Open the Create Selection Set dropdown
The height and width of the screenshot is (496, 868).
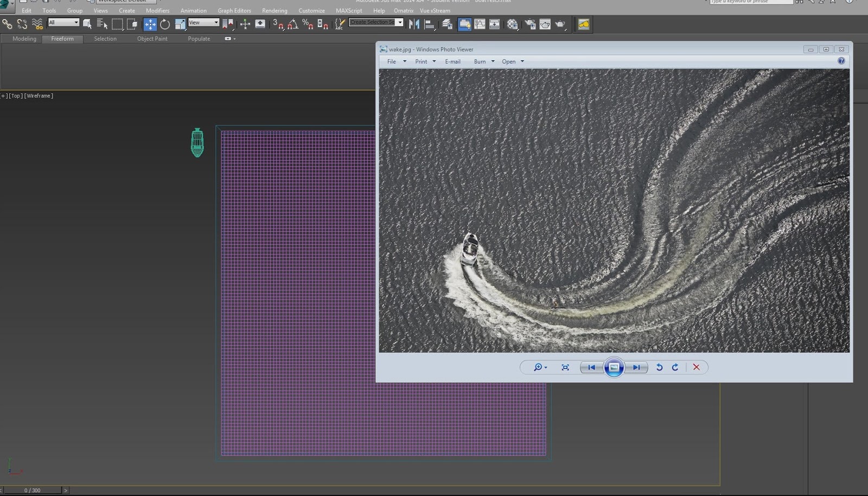pyautogui.click(x=376, y=22)
